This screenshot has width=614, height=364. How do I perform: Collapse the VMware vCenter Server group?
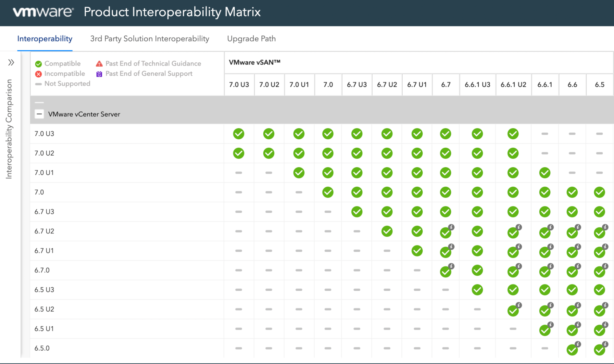(x=39, y=114)
